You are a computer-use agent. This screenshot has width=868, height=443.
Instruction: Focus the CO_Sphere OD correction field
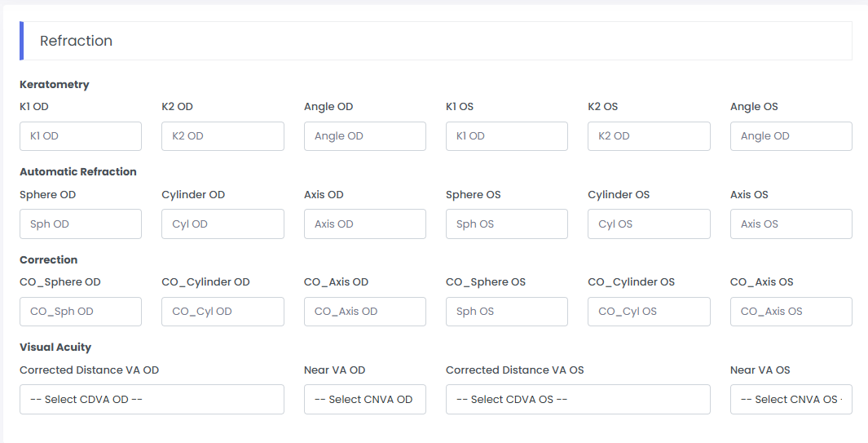[x=81, y=312]
